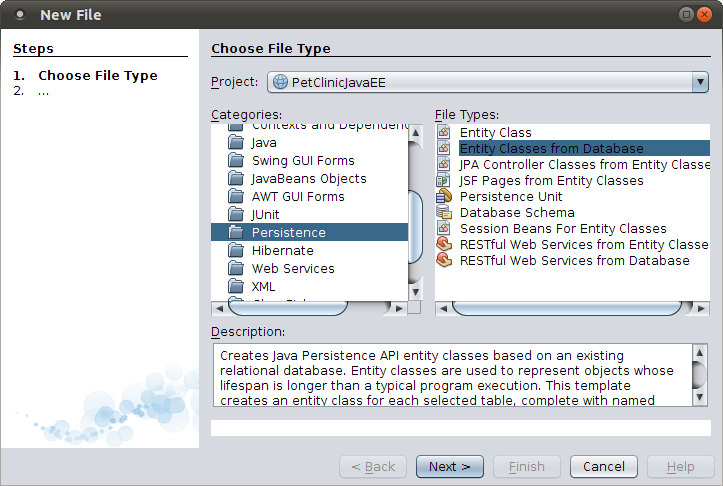Viewport: 723px width, 486px height.
Task: Click the JPA Controller Classes file icon
Action: tap(444, 165)
